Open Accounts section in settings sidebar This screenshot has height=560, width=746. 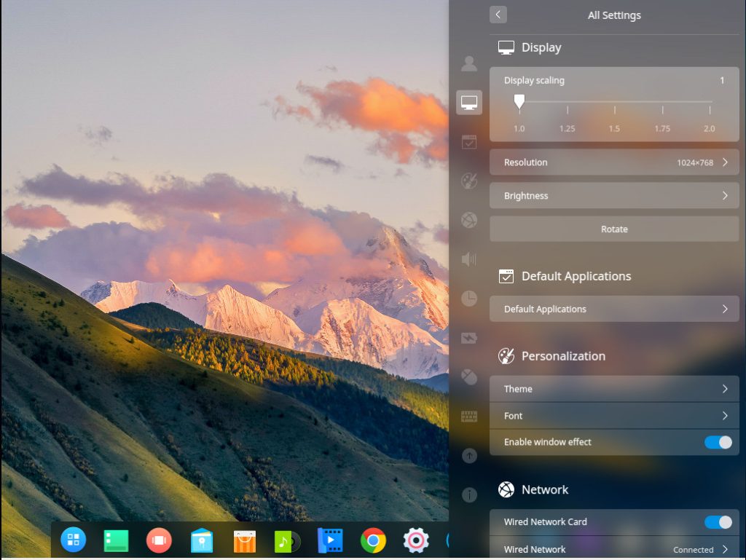coord(468,63)
